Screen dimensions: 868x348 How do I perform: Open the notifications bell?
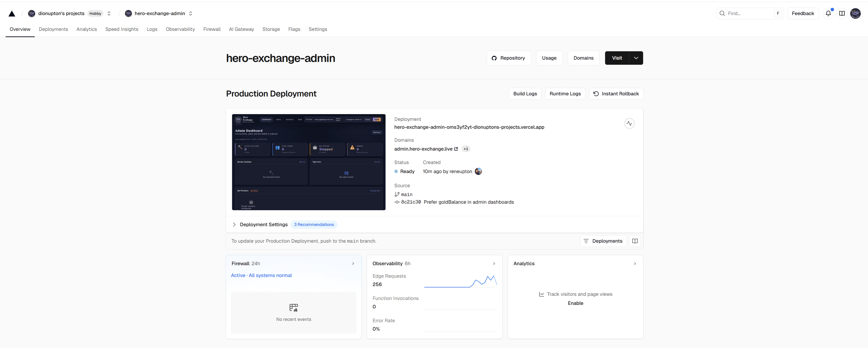(x=829, y=13)
